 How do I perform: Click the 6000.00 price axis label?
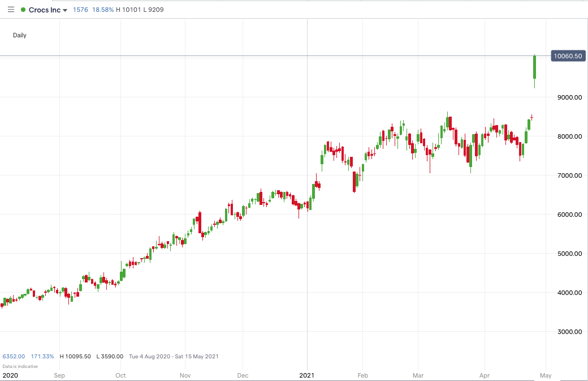click(x=570, y=215)
